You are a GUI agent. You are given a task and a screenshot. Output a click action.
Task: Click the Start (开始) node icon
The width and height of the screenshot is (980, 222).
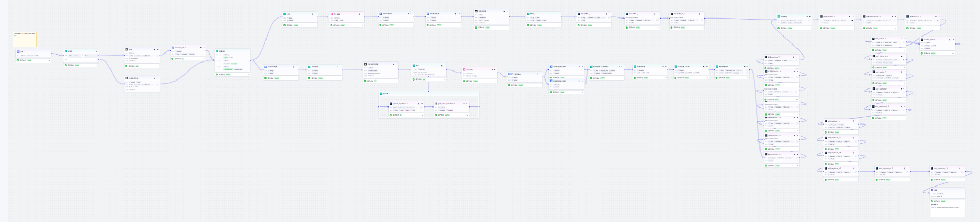18,52
